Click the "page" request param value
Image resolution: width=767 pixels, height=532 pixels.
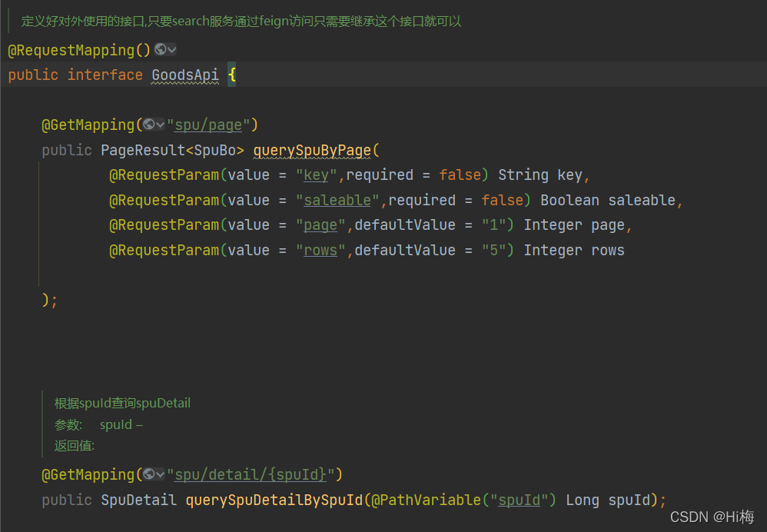320,225
